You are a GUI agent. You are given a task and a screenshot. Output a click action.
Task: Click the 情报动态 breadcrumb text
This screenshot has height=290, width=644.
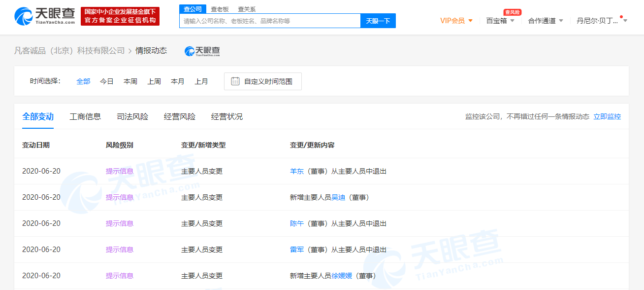click(151, 51)
